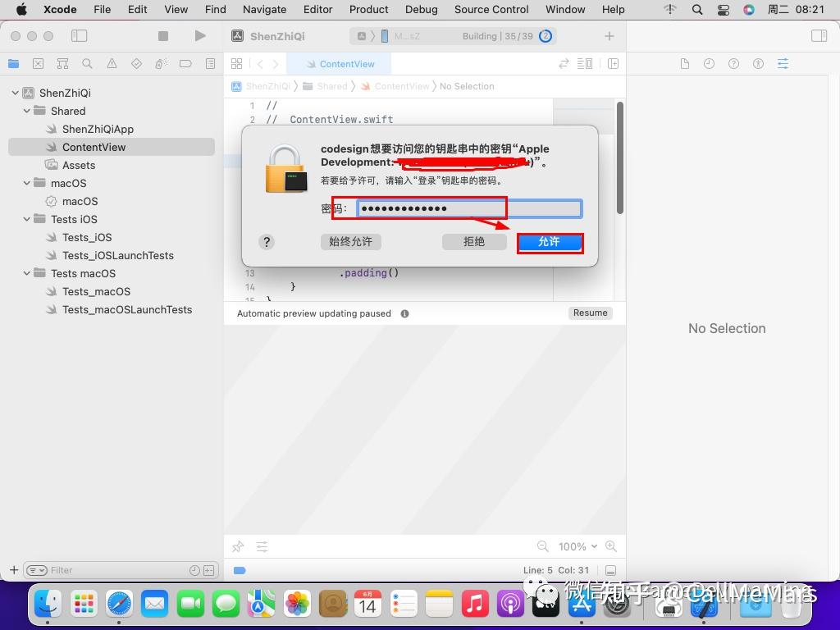Screen dimensions: 840x630
Task: Click the editor review changes arrows icon
Action: point(564,64)
